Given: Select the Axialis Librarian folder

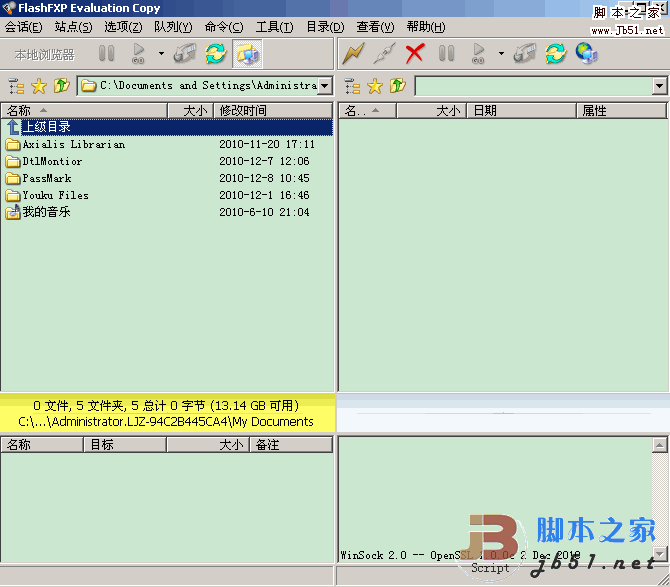Looking at the screenshot, I should click(x=73, y=144).
